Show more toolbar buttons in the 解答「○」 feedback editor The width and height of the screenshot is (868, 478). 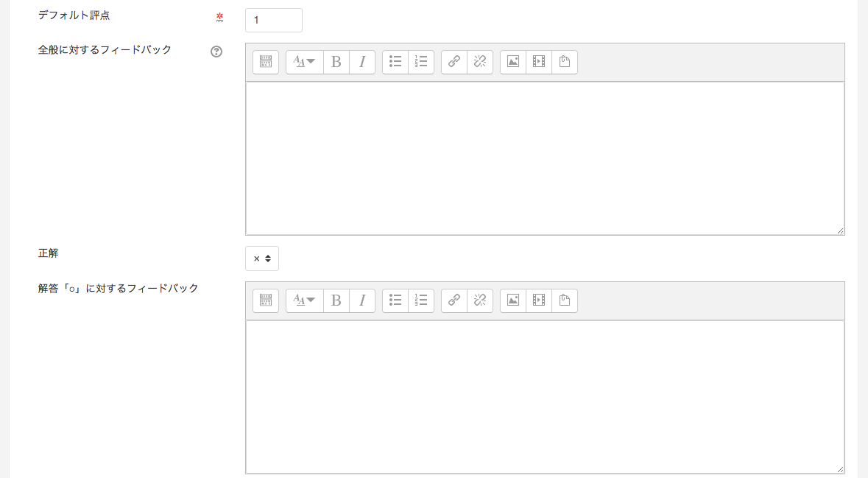point(266,300)
